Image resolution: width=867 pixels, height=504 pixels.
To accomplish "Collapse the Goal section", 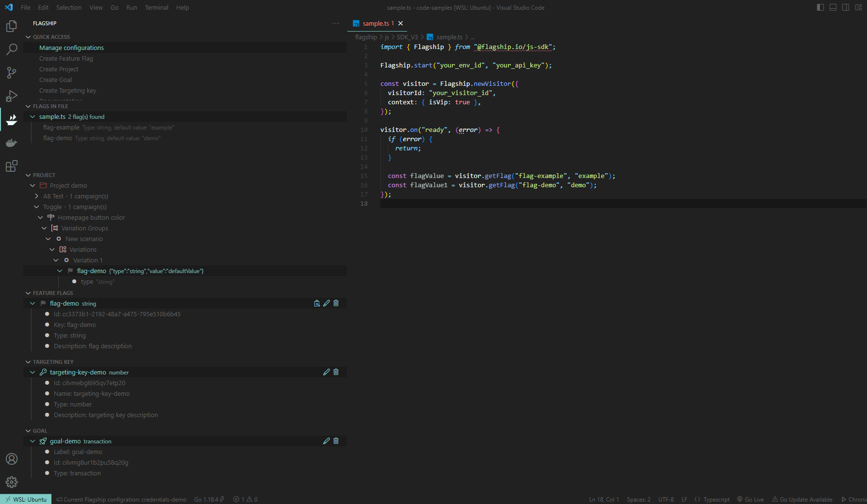I will (x=28, y=431).
